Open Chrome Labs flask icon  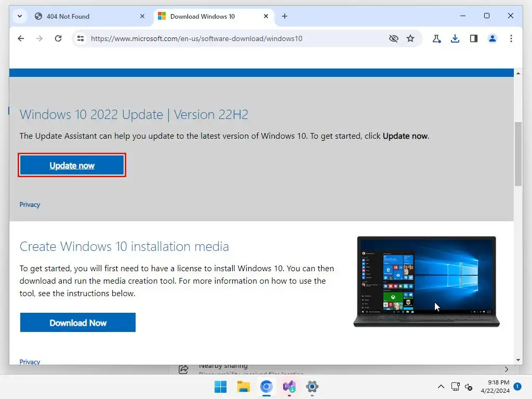[x=436, y=38]
